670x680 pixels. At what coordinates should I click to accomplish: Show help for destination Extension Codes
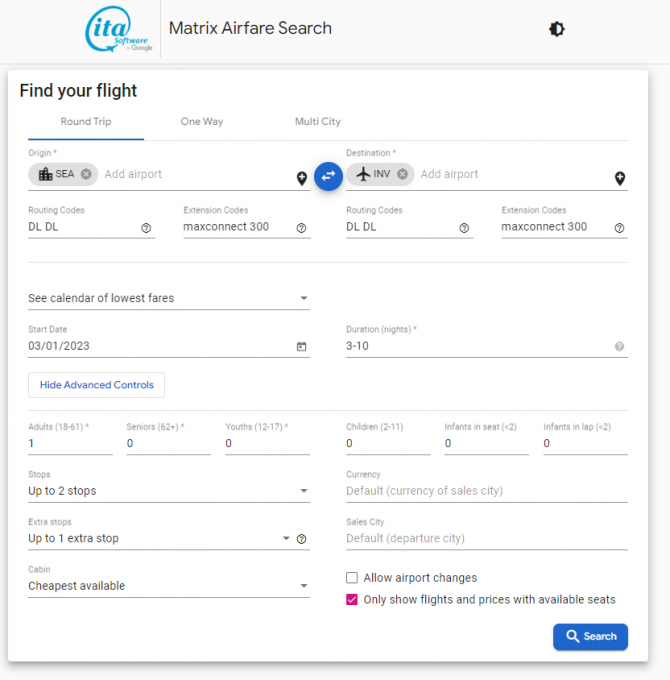coord(619,228)
